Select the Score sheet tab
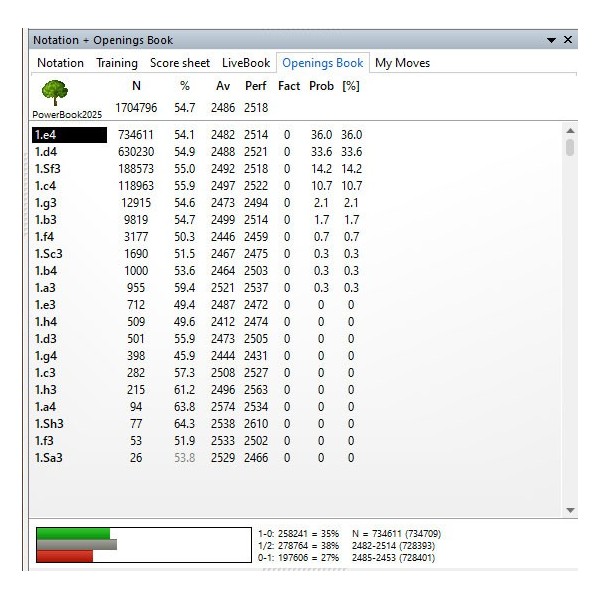 pos(180,63)
